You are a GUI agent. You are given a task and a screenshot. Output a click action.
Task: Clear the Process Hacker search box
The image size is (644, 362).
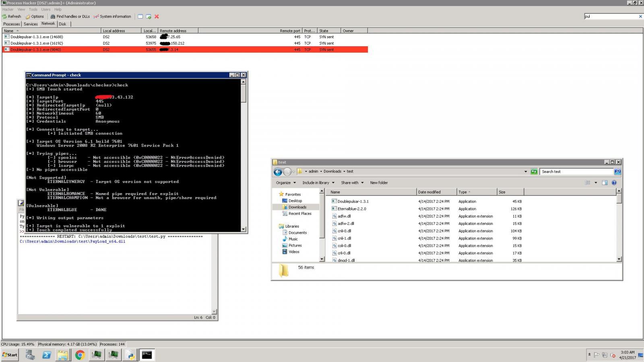(640, 16)
